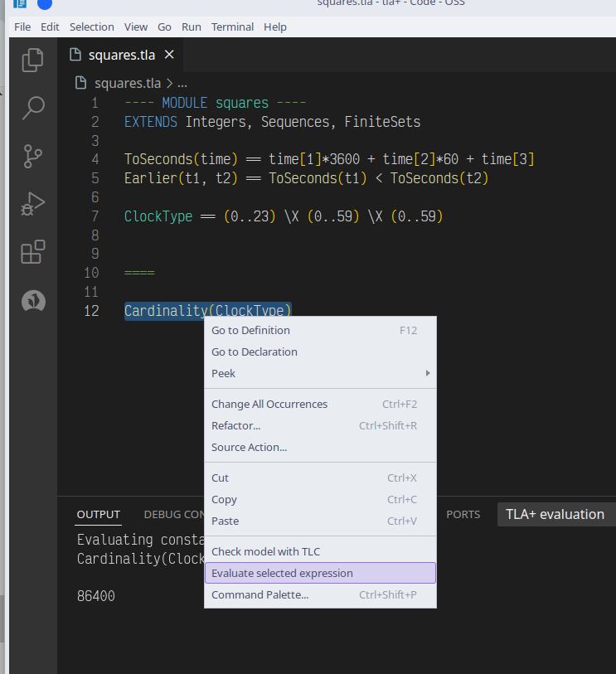The width and height of the screenshot is (616, 674).
Task: Open the Explorer view in activity bar
Action: 33,60
